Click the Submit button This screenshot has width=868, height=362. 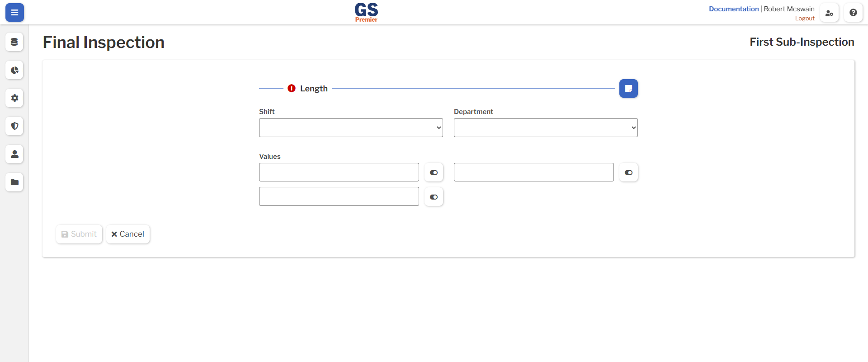(x=79, y=234)
